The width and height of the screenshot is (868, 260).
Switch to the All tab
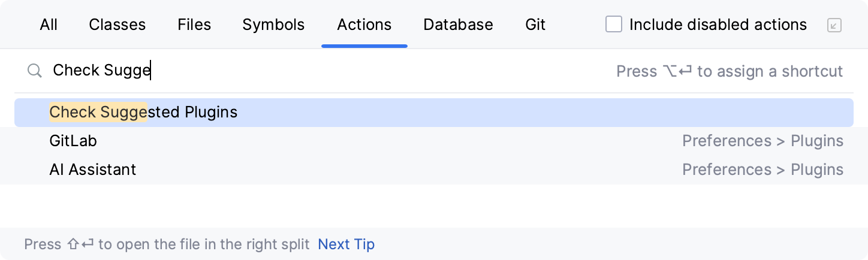coord(49,25)
